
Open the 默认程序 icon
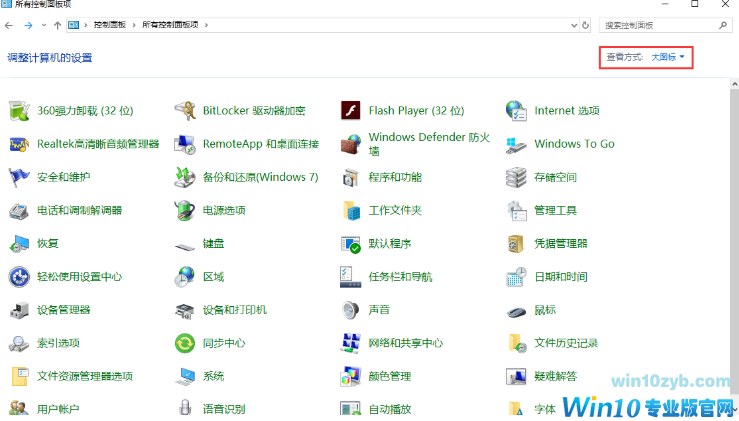click(351, 244)
